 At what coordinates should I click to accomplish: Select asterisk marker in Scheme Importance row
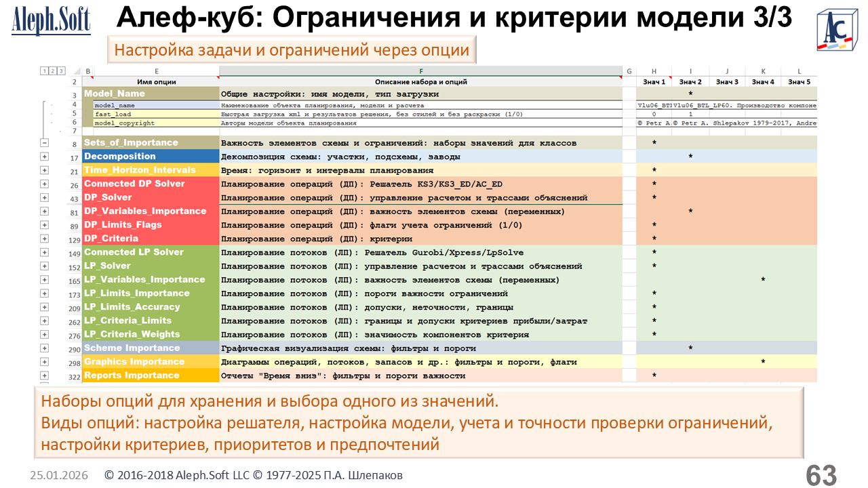[x=690, y=348]
